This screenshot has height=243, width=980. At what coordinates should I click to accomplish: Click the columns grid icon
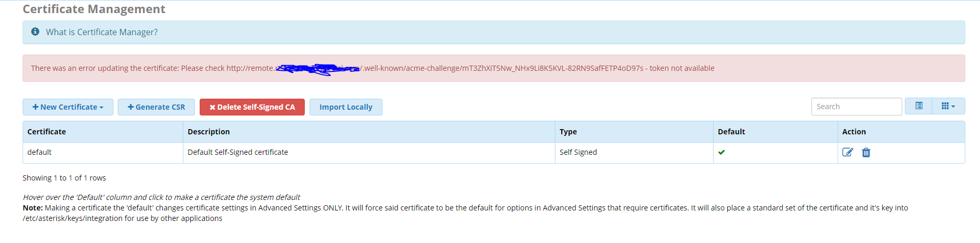(945, 106)
